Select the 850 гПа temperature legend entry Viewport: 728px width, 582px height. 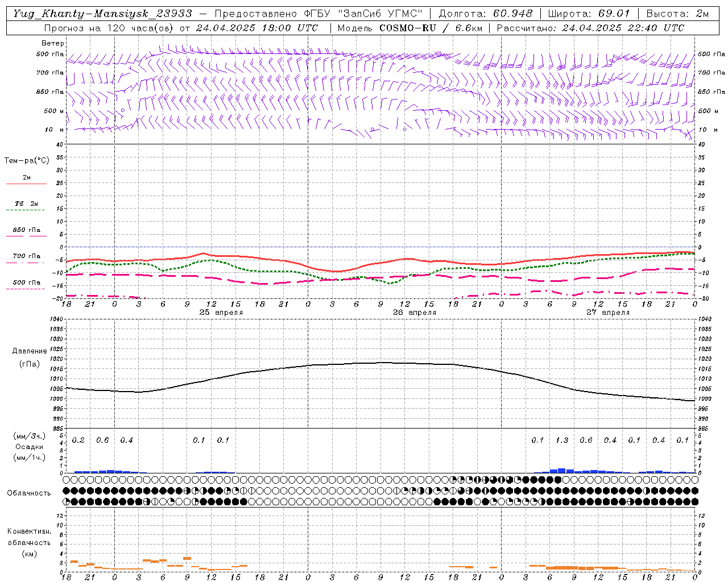[x=26, y=232]
